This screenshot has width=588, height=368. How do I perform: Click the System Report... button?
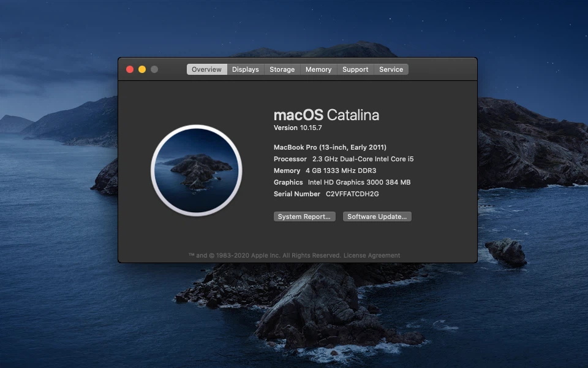304,217
